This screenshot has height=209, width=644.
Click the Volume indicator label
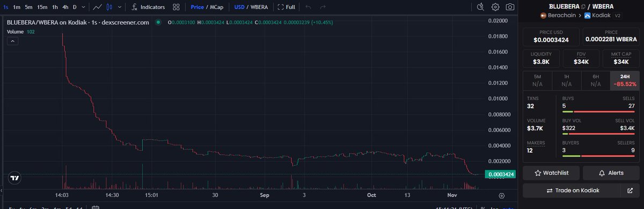pyautogui.click(x=16, y=32)
